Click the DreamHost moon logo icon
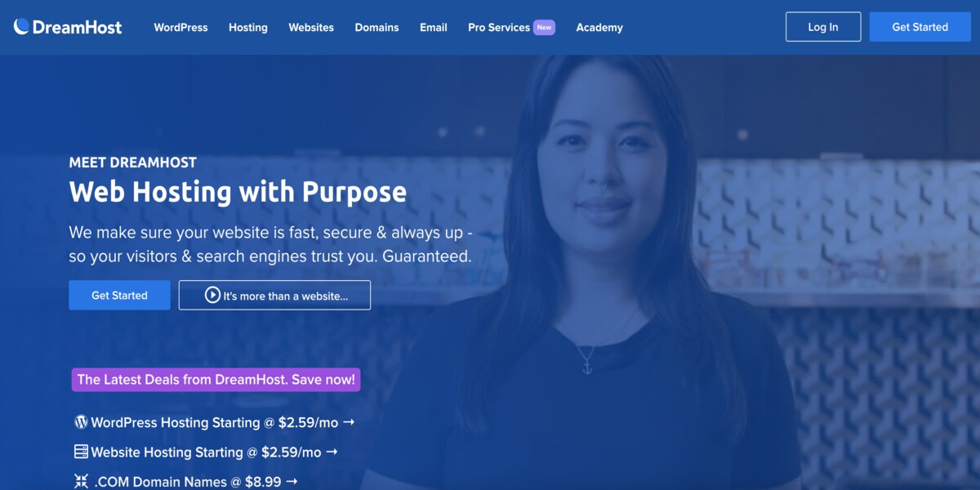Screen dimensions: 980x490 [x=22, y=27]
